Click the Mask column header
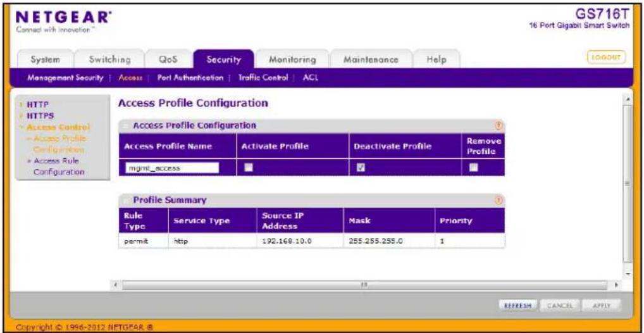Screen dimensions: 644x333 click(x=389, y=221)
